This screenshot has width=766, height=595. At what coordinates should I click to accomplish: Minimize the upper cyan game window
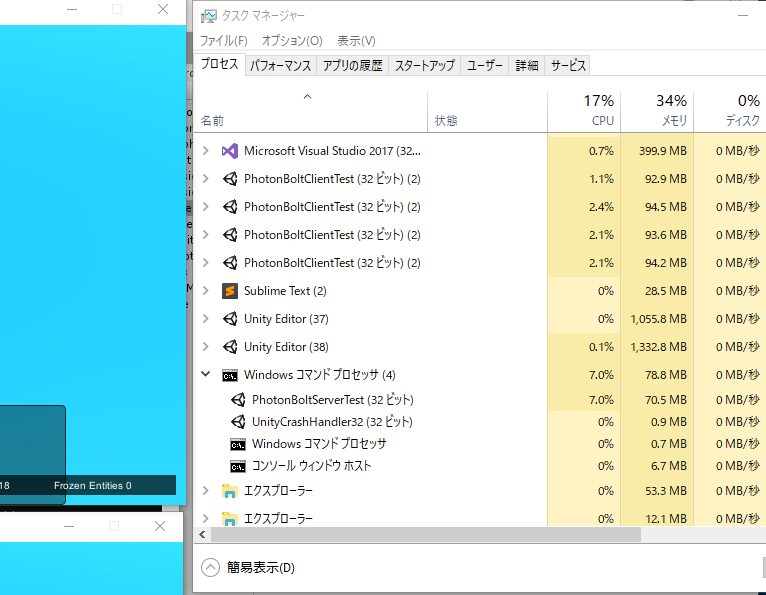72,9
